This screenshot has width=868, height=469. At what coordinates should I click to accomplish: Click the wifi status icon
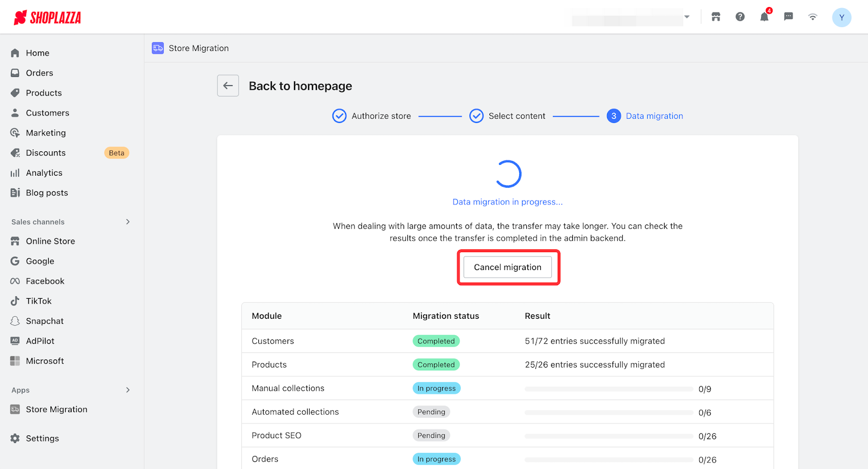[813, 17]
